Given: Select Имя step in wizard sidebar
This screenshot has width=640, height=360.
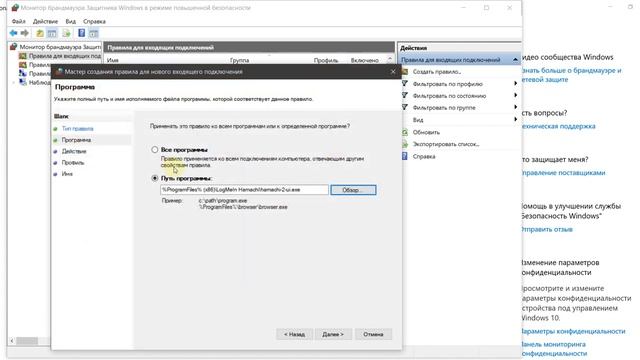Looking at the screenshot, I should click(67, 174).
